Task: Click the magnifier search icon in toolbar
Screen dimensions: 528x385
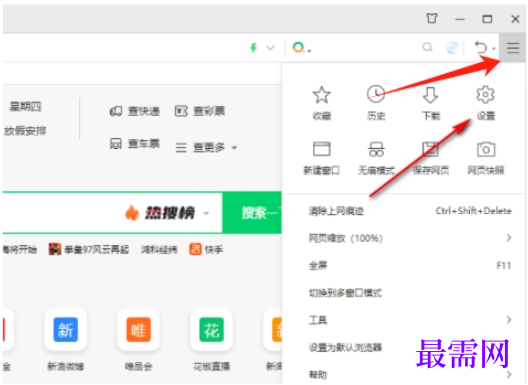Action: pos(428,47)
